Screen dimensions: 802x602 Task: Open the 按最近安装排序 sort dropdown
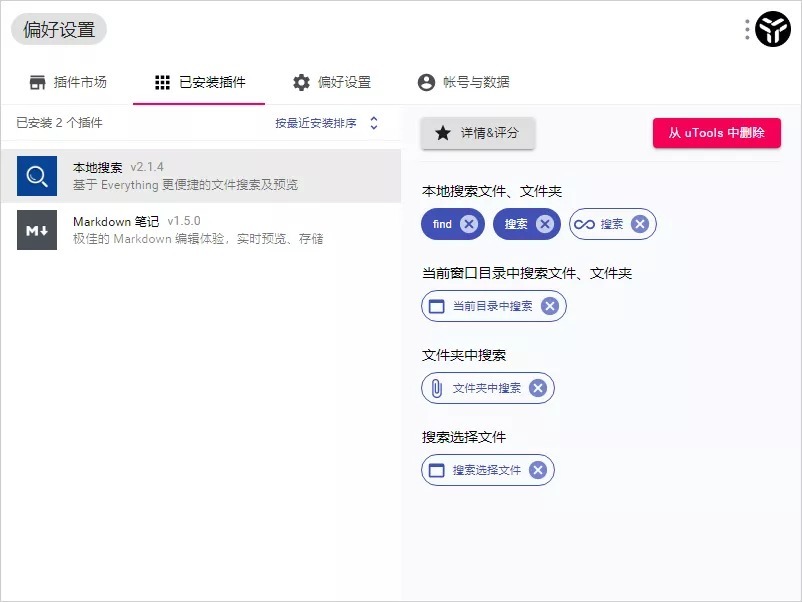point(326,123)
